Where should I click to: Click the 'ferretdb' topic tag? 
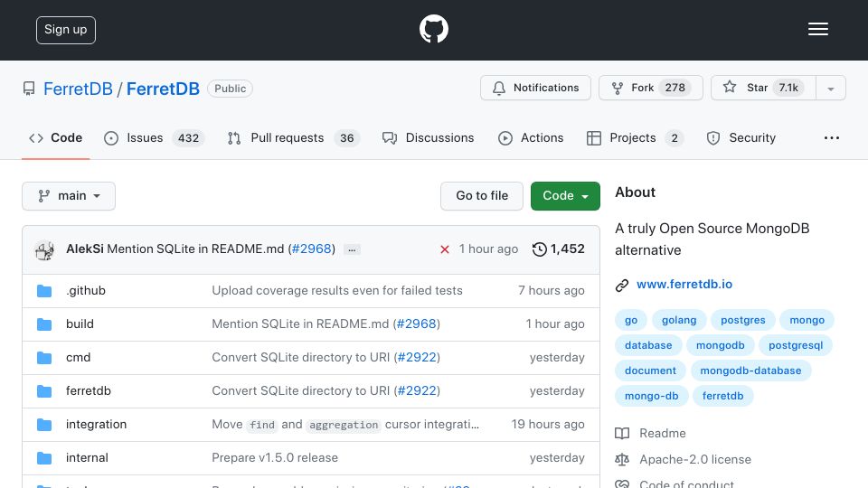[x=723, y=396]
